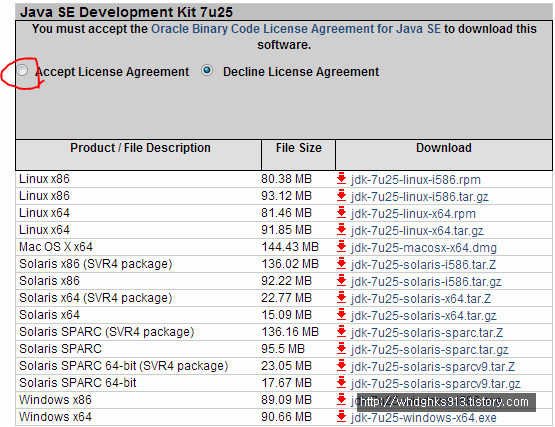Screen dimensions: 555x427
Task: Download jdk-7u25-windows-x64.exe file link
Action: point(423,418)
